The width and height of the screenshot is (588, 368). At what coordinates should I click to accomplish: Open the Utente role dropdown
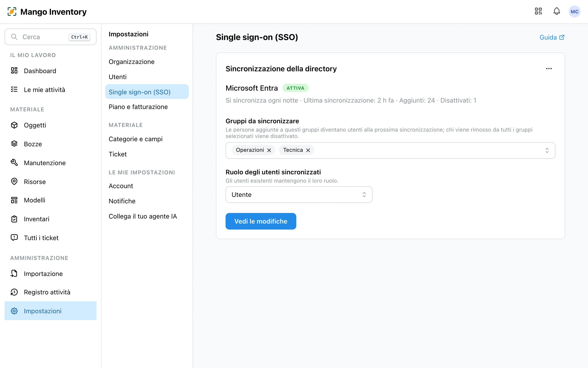(x=299, y=195)
